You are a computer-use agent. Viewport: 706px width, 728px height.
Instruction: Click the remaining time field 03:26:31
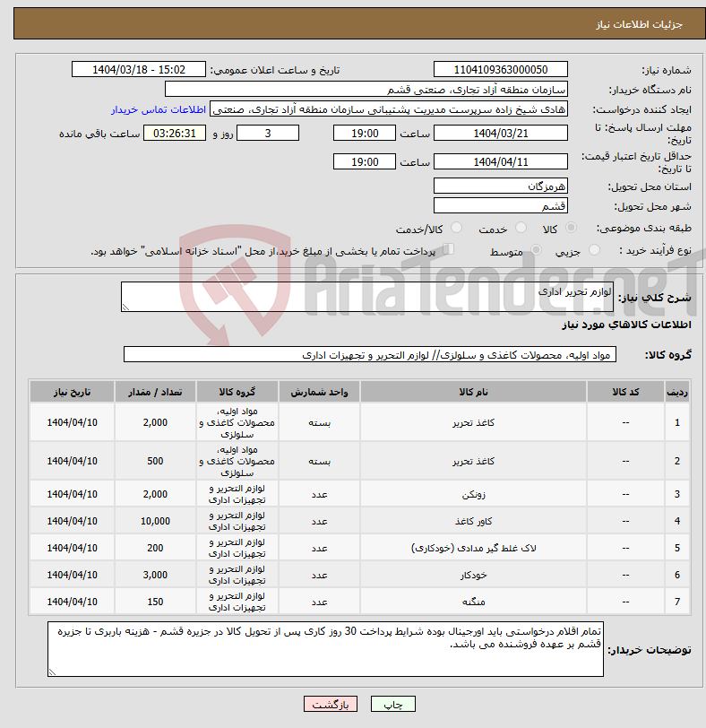pyautogui.click(x=175, y=134)
